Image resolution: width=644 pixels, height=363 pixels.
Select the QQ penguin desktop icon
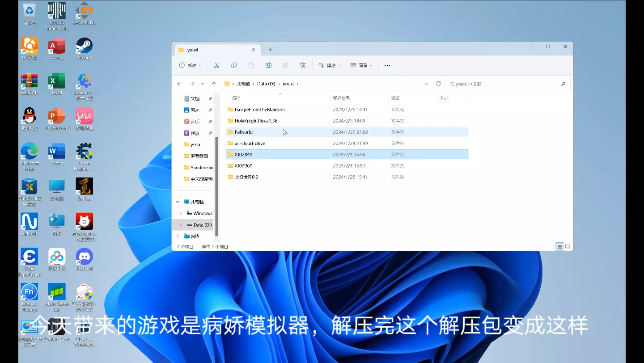pos(30,119)
